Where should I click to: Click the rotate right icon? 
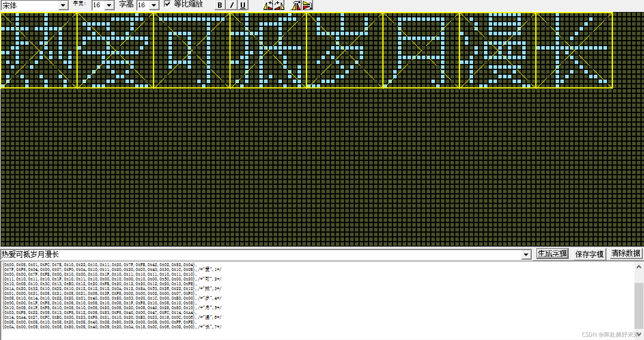click(x=279, y=5)
